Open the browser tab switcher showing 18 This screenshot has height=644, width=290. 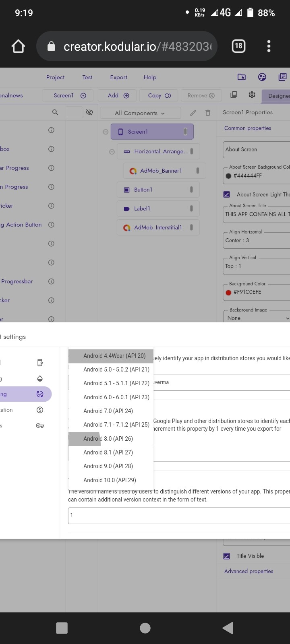238,46
